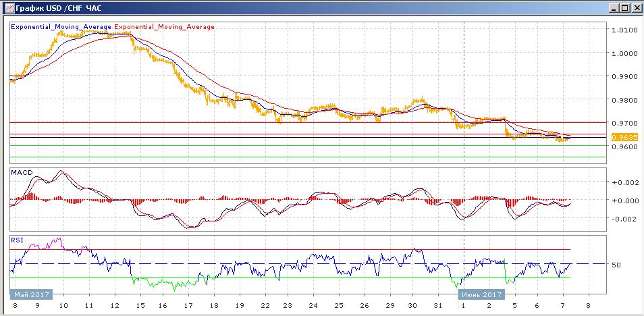The image size is (644, 316).
Task: Click the RSI 50 level axis label
Action: coord(616,265)
